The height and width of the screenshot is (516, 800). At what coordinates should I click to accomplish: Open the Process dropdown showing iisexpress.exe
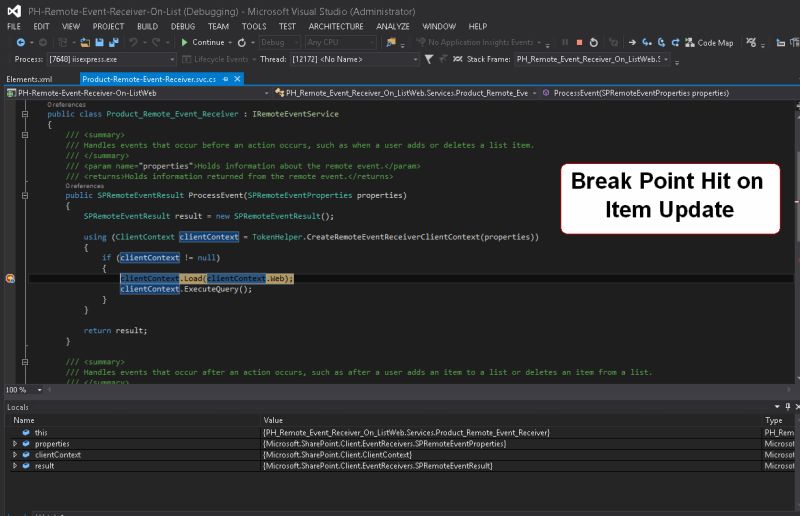pyautogui.click(x=111, y=60)
